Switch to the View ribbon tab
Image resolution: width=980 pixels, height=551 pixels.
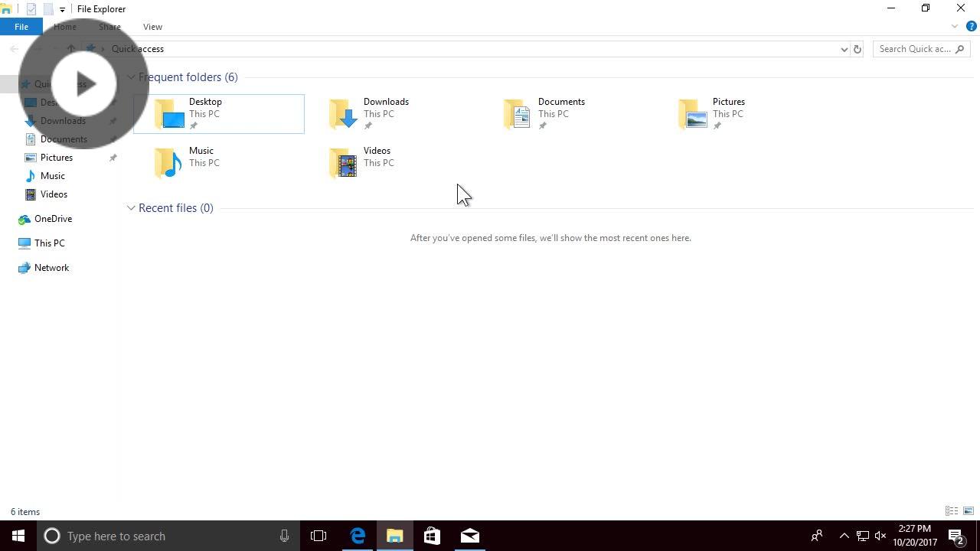[x=152, y=26]
